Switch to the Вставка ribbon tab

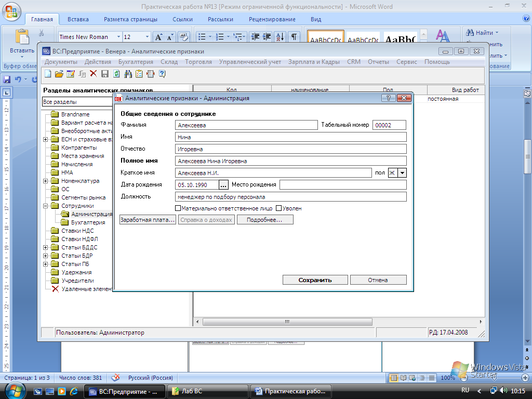(x=78, y=19)
